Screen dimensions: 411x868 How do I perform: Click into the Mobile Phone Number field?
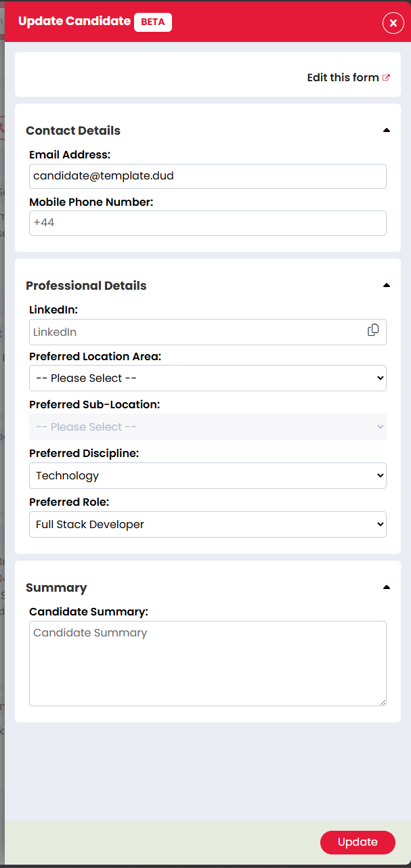click(x=207, y=223)
